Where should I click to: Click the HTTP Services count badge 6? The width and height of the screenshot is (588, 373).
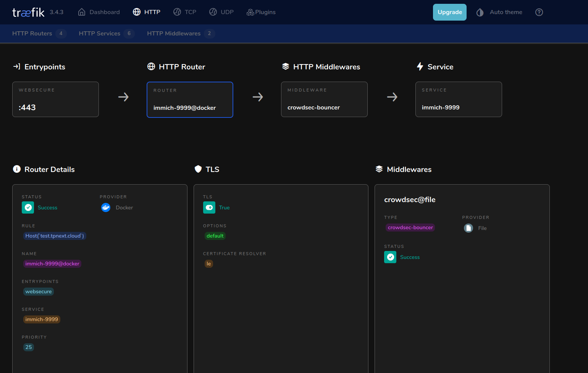(x=129, y=34)
